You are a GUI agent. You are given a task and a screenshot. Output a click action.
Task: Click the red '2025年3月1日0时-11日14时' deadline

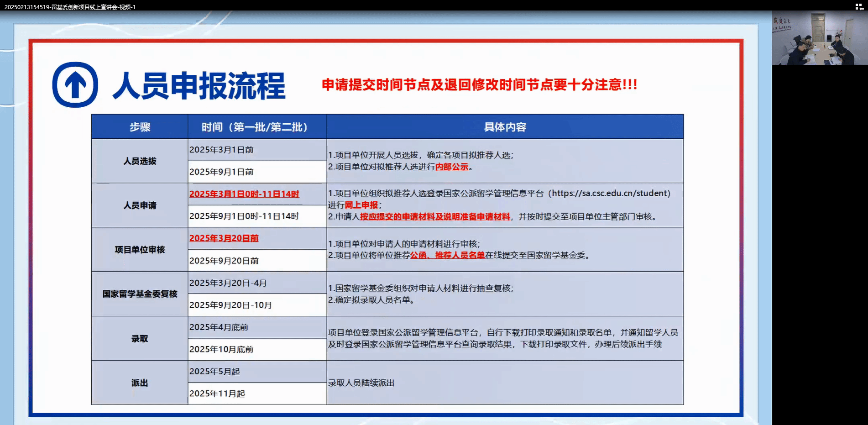click(244, 194)
